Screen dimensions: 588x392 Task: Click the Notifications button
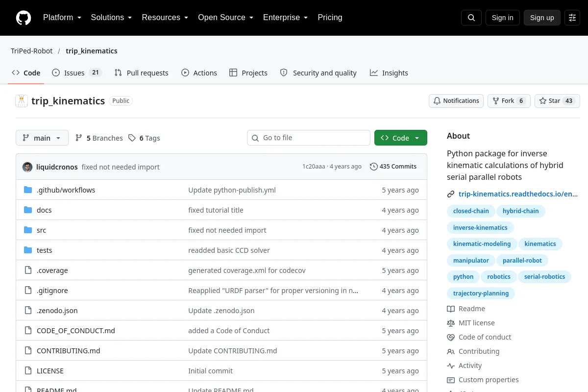pos(456,101)
